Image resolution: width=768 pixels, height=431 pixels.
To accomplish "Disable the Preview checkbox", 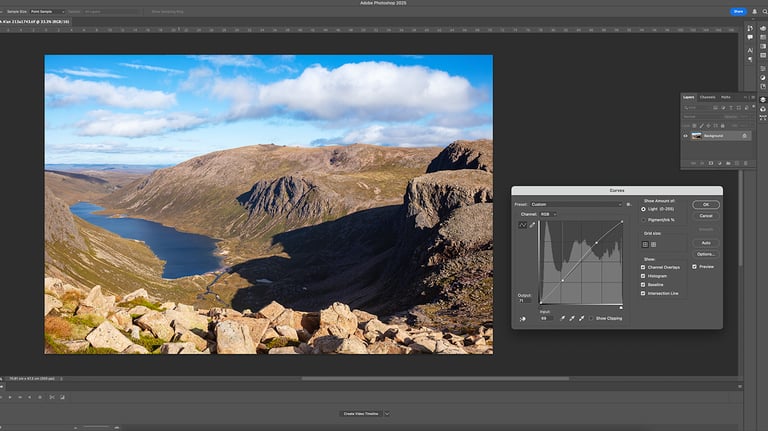I will coord(695,267).
